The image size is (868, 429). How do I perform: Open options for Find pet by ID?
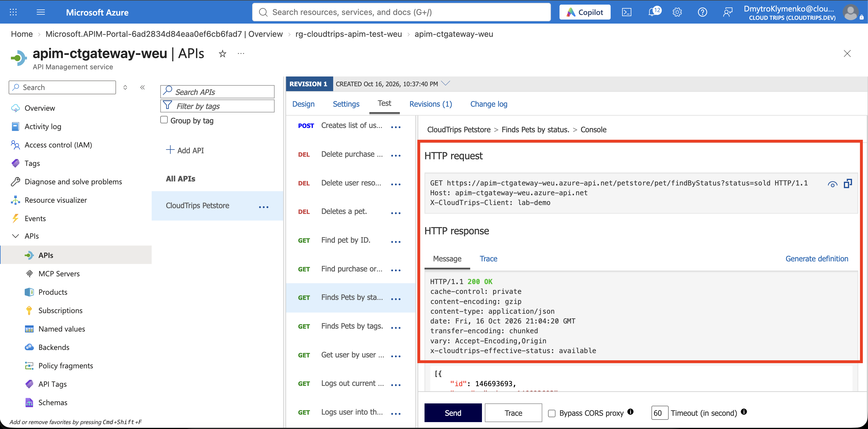[396, 242]
